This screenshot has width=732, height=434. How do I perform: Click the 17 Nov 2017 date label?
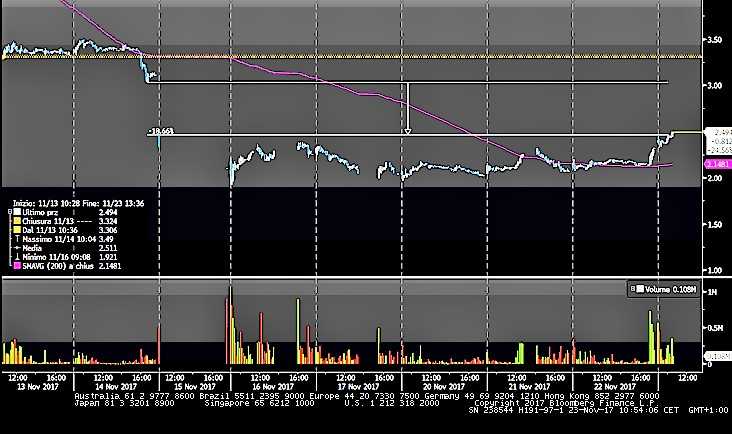tap(358, 387)
